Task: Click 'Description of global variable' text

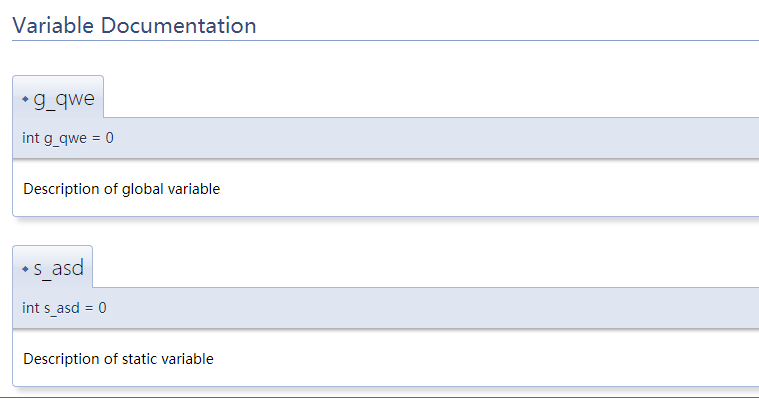Action: [121, 189]
